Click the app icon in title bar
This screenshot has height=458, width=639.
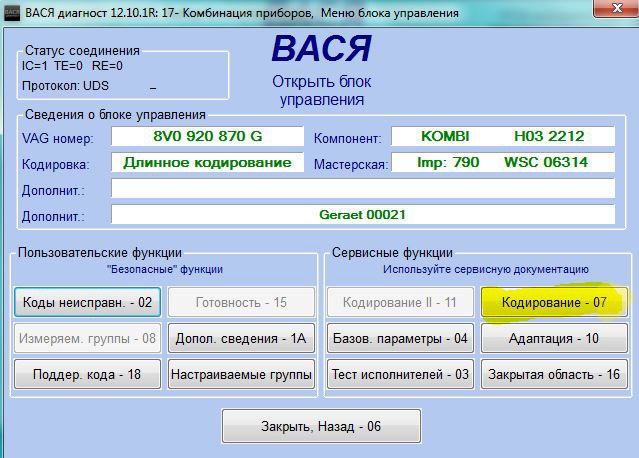[x=11, y=13]
